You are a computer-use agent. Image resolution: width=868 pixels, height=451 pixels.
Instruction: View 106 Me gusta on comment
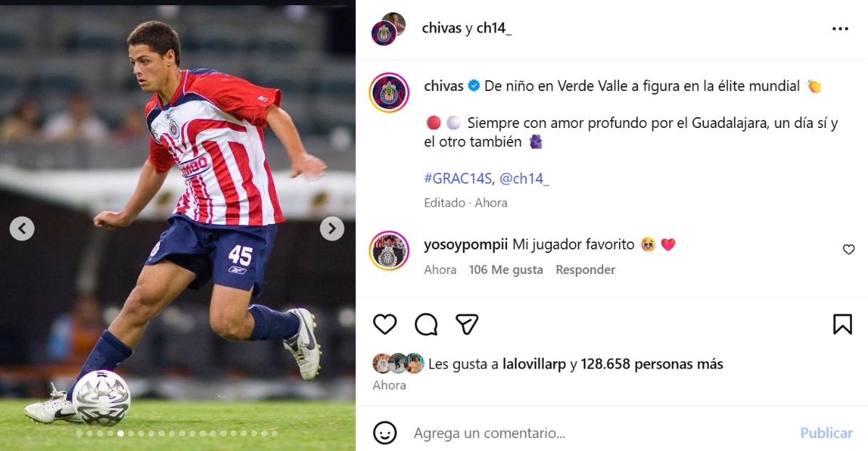[x=506, y=270]
